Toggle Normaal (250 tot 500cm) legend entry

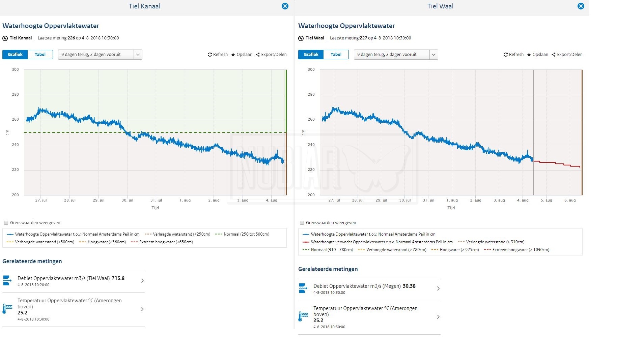242,234
